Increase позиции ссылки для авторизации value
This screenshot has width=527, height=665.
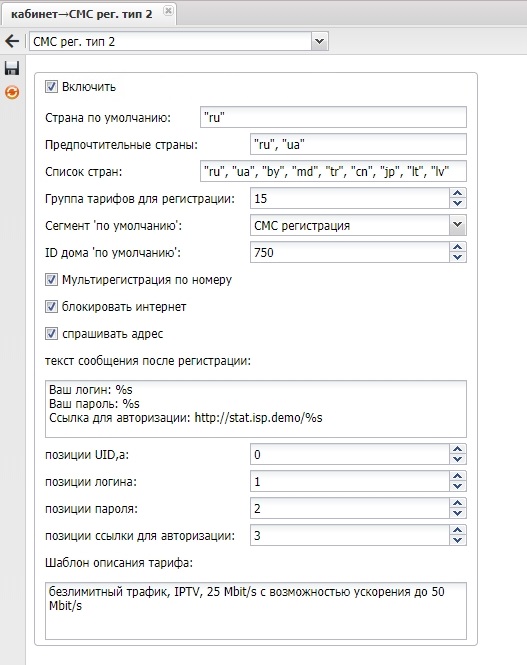click(x=457, y=531)
